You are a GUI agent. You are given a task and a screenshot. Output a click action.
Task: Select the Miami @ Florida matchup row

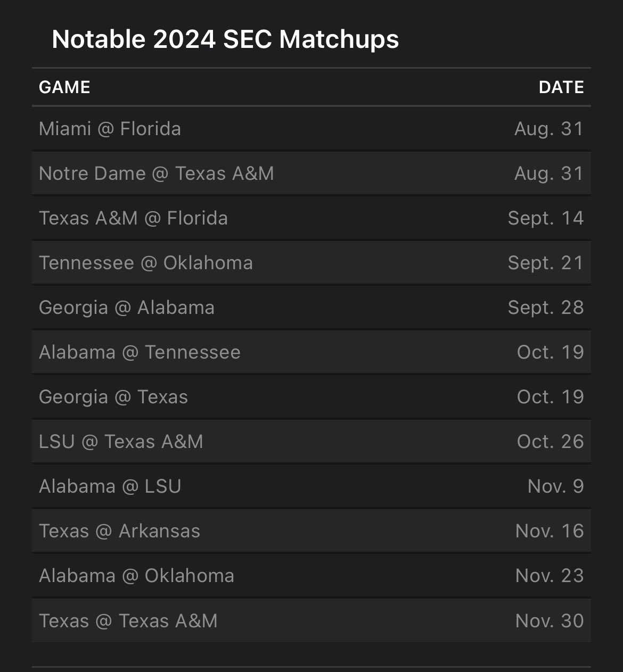311,129
